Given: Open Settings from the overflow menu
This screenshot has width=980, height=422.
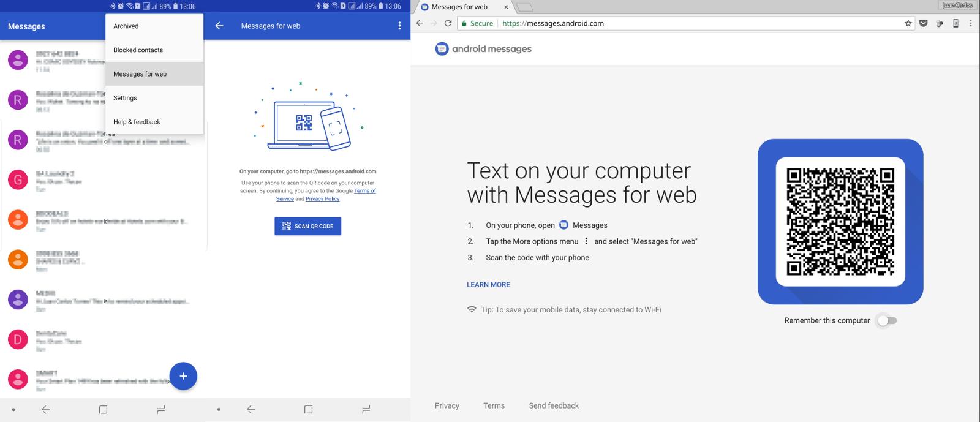Looking at the screenshot, I should click(154, 97).
